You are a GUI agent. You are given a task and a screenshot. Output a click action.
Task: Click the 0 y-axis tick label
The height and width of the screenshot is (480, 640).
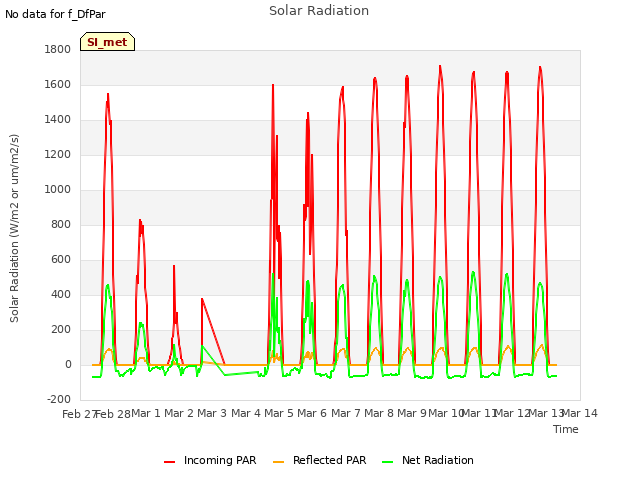[68, 364]
